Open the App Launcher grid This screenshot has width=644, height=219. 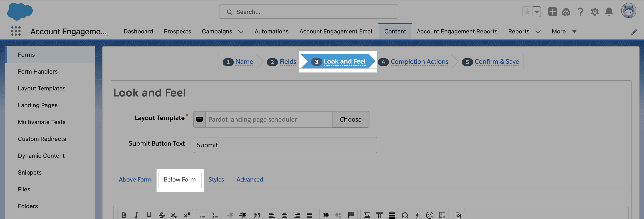(16, 31)
